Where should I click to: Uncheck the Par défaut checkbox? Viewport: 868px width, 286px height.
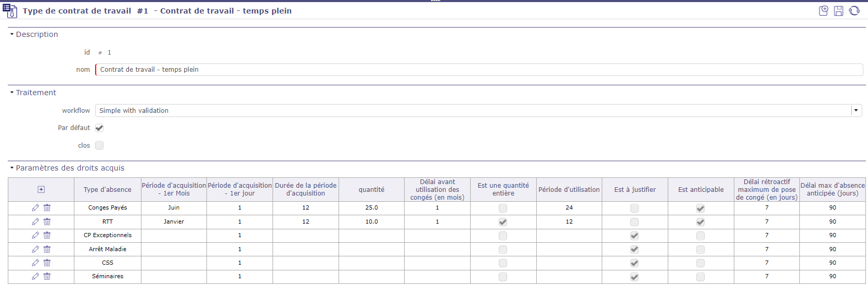tap(99, 128)
